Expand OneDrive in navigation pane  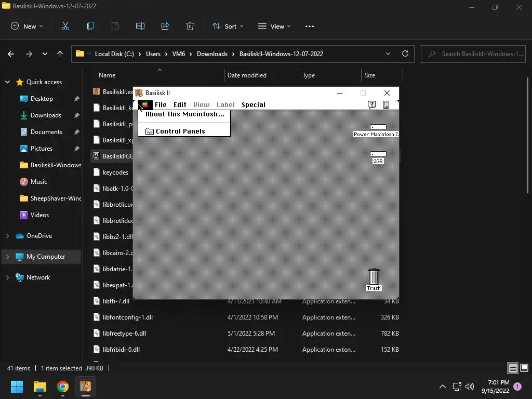pyautogui.click(x=7, y=236)
